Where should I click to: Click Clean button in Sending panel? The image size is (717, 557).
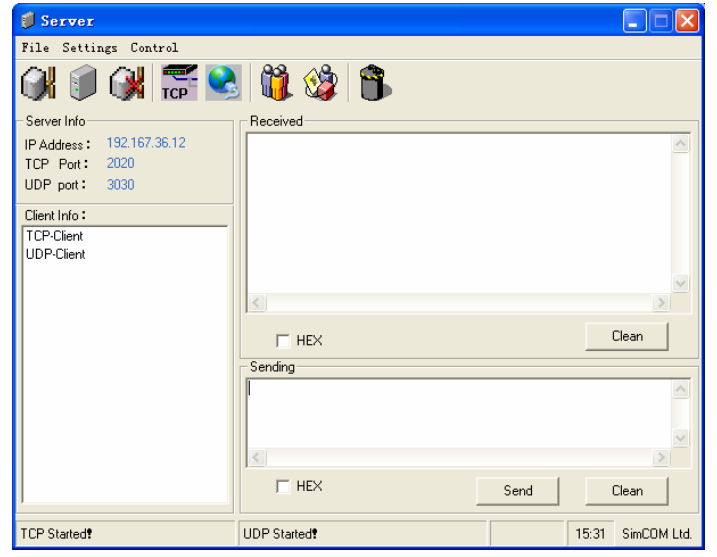[627, 491]
